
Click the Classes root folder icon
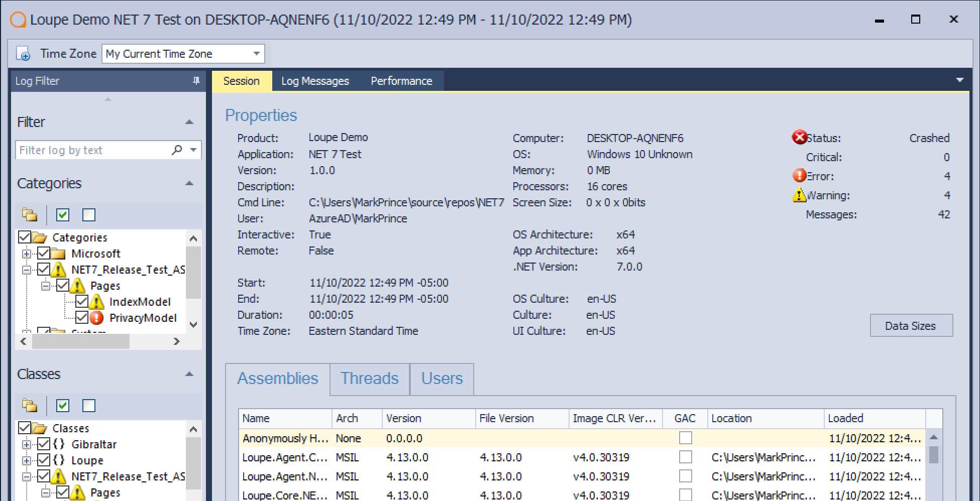pos(39,428)
